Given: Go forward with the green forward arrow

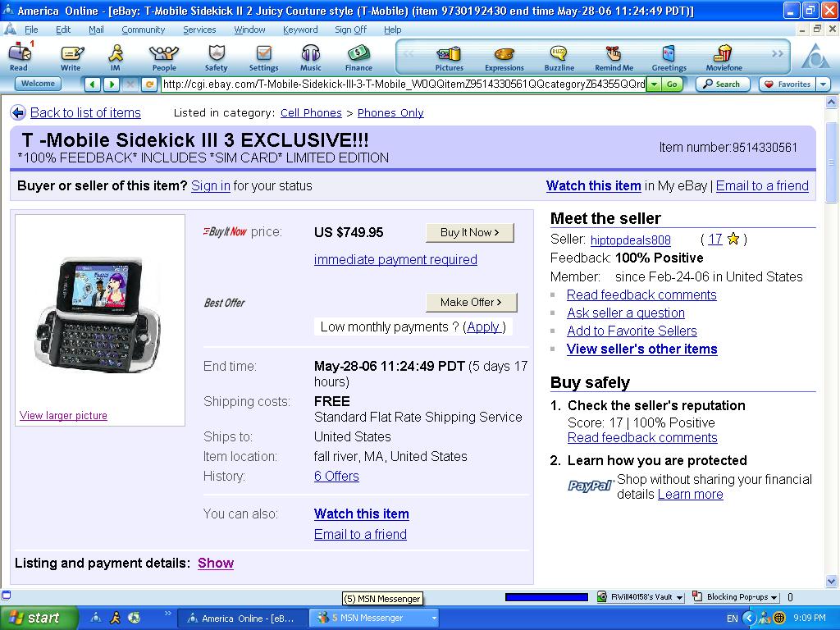Looking at the screenshot, I should (x=112, y=84).
